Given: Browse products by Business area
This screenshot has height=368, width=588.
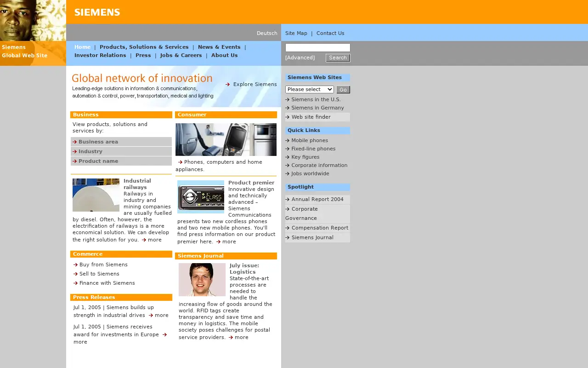Looking at the screenshot, I should pos(98,142).
